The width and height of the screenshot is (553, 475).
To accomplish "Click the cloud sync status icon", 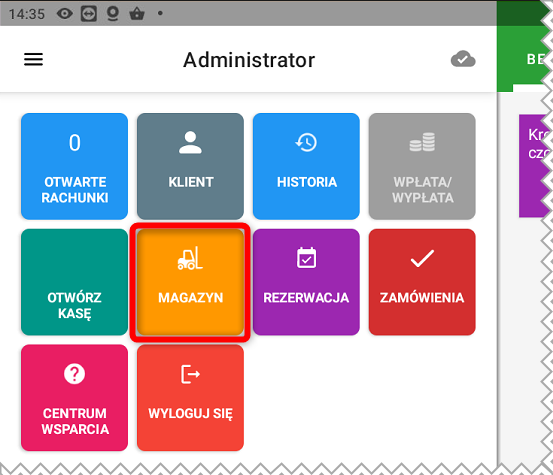I will 463,59.
